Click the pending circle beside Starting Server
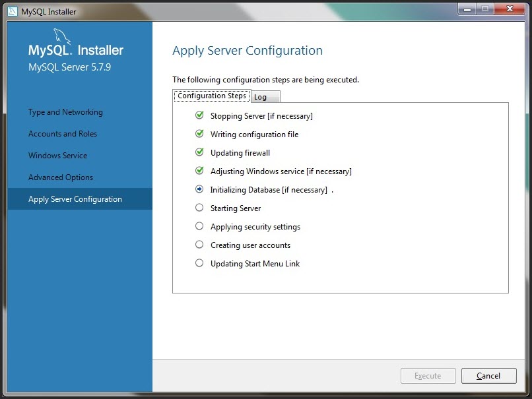Viewport: 532px width, 399px height. pos(199,208)
